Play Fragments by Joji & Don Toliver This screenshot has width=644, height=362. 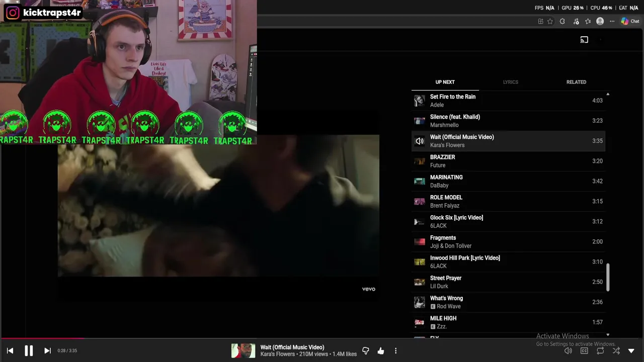click(508, 241)
